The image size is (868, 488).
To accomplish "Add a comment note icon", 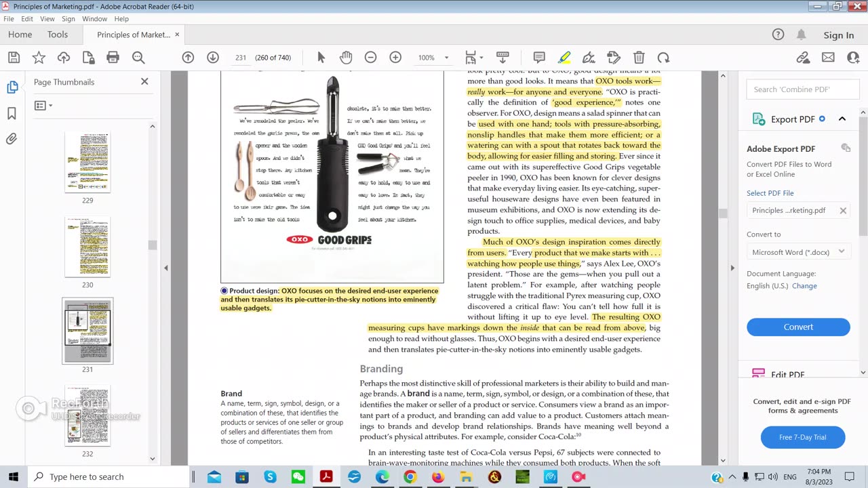I will pos(539,58).
